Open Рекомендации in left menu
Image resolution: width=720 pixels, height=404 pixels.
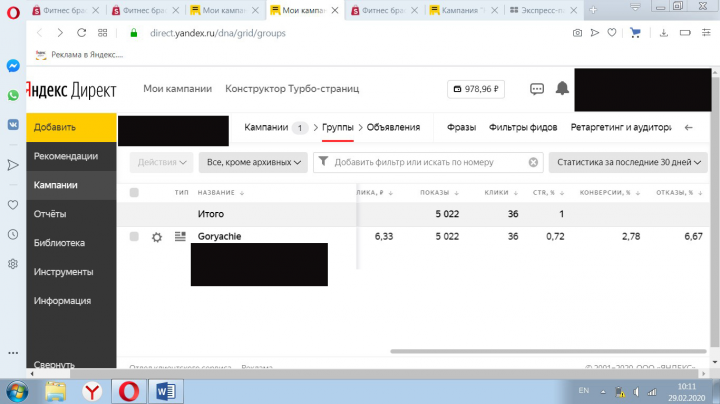click(x=71, y=156)
